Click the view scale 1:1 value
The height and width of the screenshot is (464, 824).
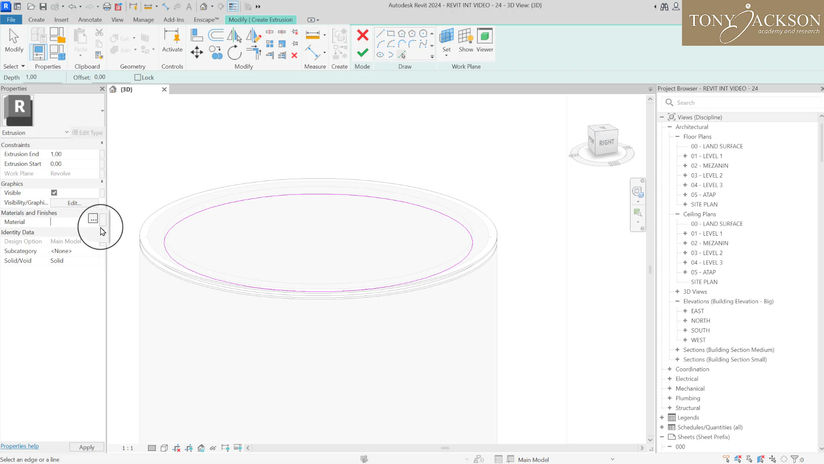128,448
